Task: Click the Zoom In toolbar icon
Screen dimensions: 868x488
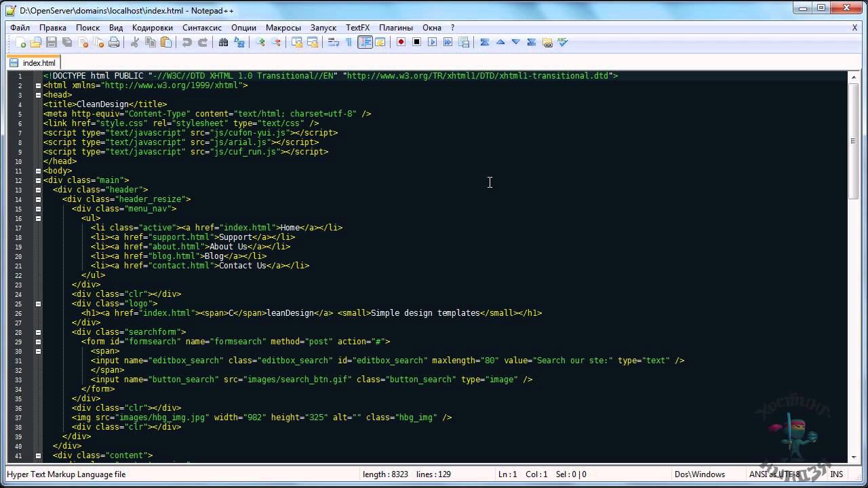Action: click(x=260, y=43)
